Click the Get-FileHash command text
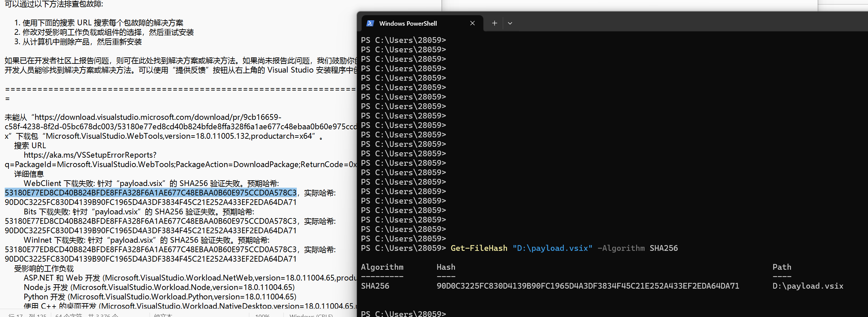The height and width of the screenshot is (317, 868). pyautogui.click(x=478, y=248)
